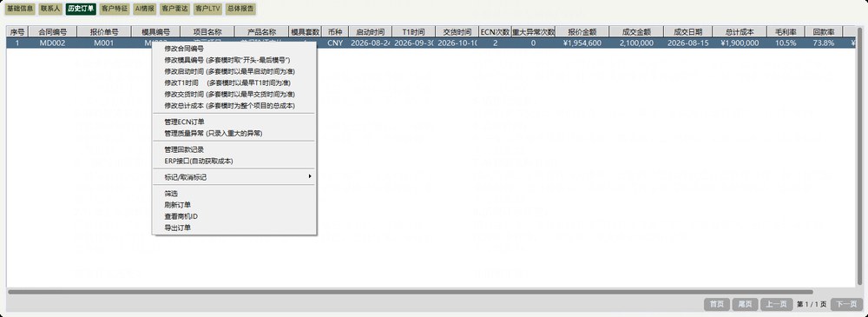
Task: Select 修改启动时间 menu entry
Action: pos(234,71)
